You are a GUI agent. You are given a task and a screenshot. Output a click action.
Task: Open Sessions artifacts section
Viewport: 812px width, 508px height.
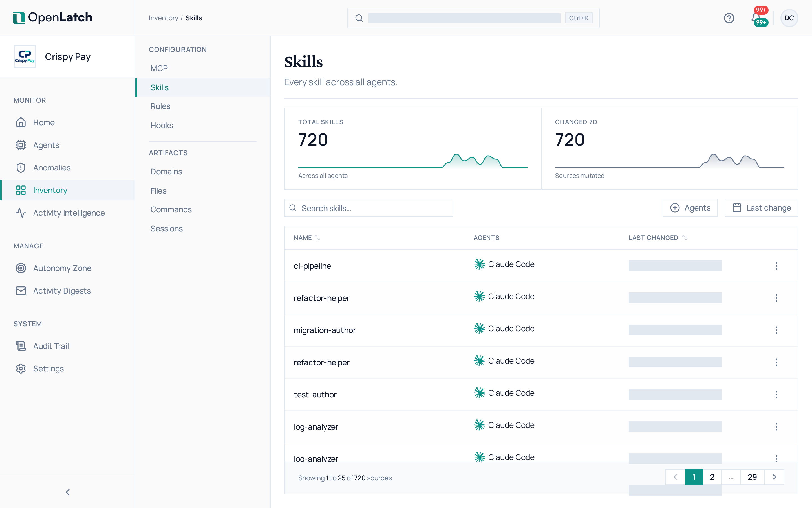203,229
